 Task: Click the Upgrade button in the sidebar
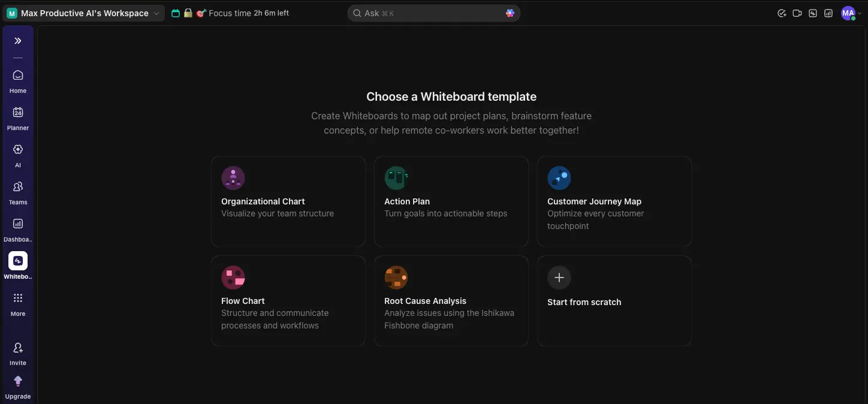click(17, 385)
